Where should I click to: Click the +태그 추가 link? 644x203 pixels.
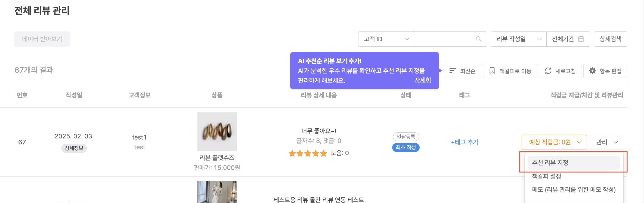(465, 142)
